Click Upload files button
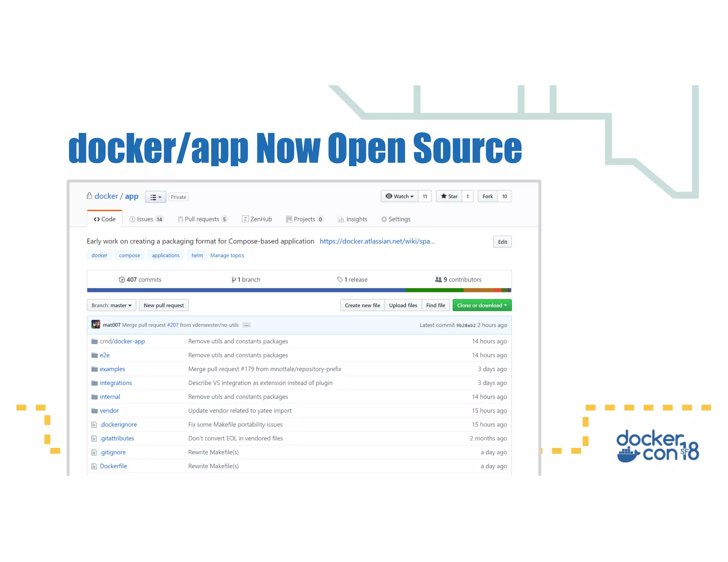This screenshot has width=728, height=562. [x=403, y=305]
